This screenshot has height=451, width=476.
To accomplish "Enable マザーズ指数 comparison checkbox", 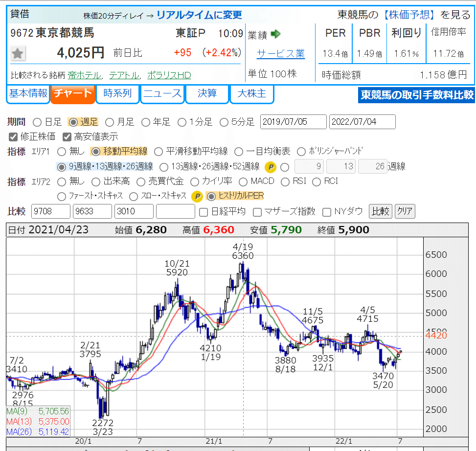I will [257, 212].
